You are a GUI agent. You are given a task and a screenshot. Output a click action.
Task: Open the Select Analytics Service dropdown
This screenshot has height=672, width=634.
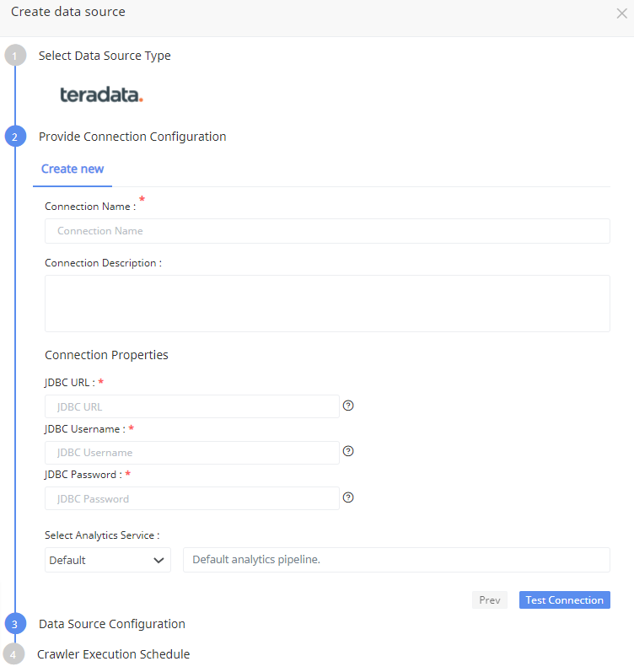tap(107, 560)
